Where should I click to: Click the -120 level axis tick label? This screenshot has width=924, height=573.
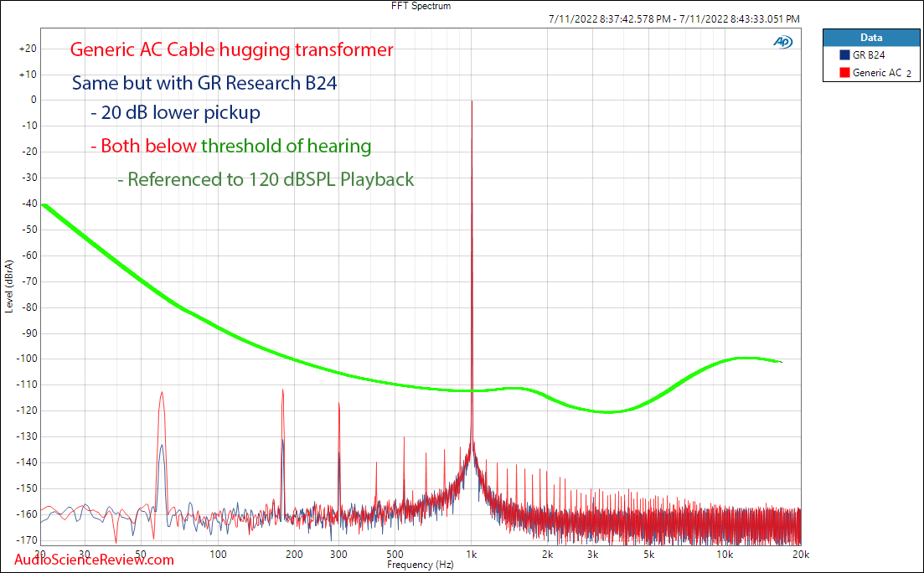(x=27, y=410)
